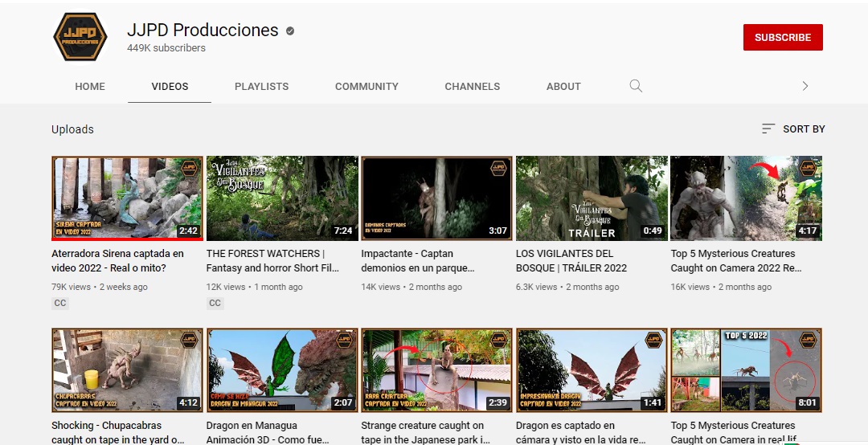Open the SORT BY dropdown
The image size is (868, 445).
point(793,129)
